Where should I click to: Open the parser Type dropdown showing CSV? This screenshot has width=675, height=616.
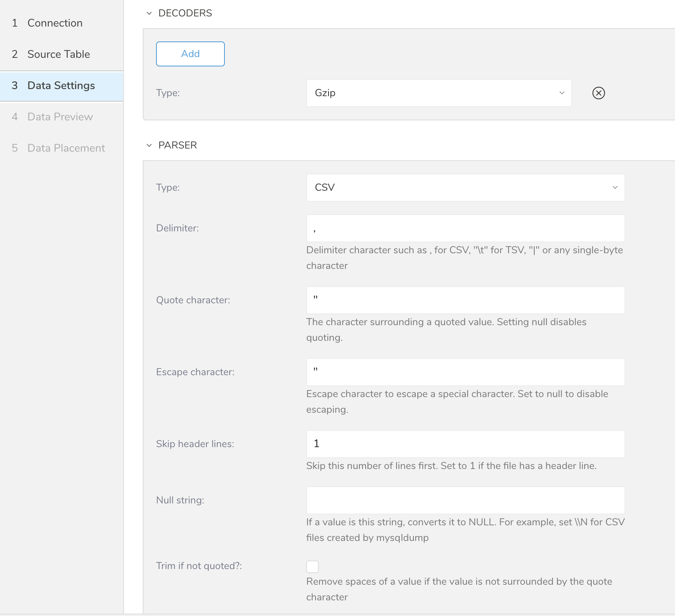click(x=465, y=188)
